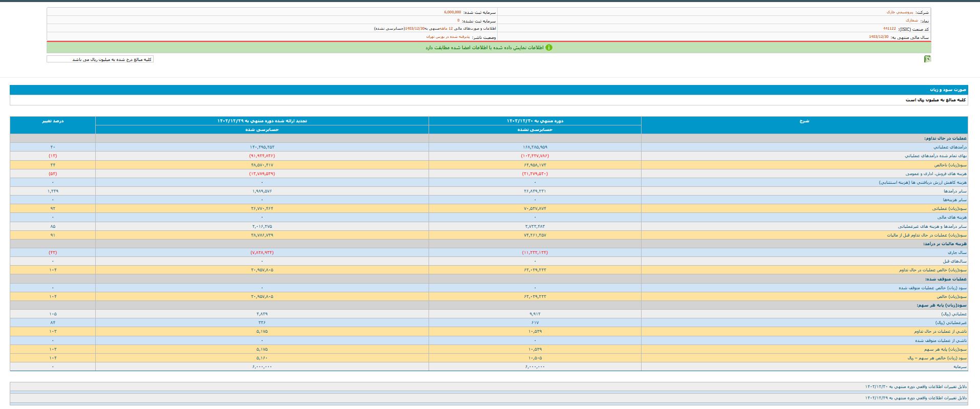980x409 pixels.
Task: Click audited value in the درآمدهای عملیاتی row
Action: (x=262, y=147)
